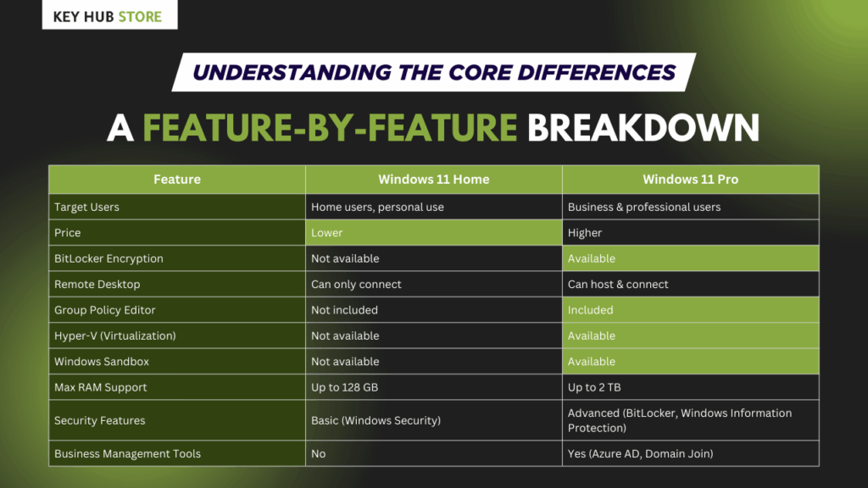Click the Group Policy Editor row label
The width and height of the screenshot is (868, 488).
pyautogui.click(x=105, y=310)
